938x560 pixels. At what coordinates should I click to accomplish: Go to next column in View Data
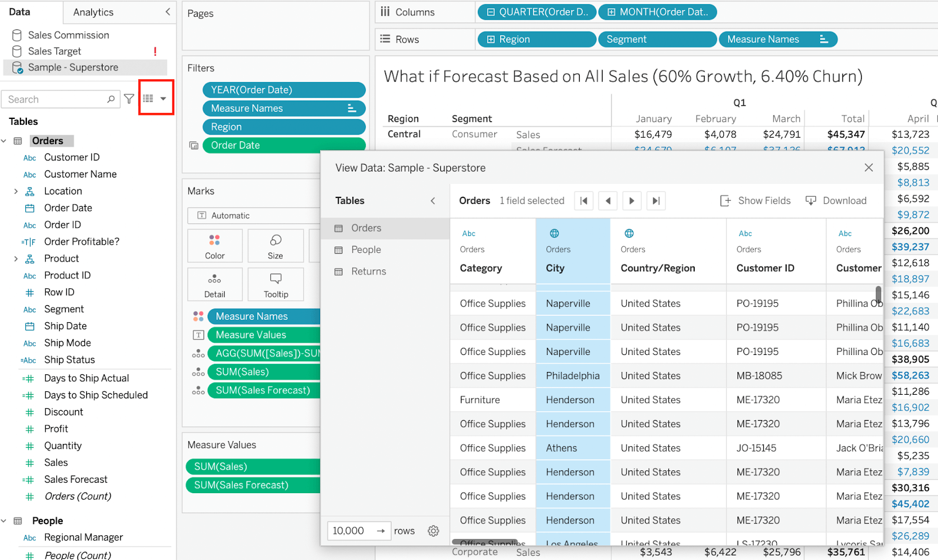coord(632,201)
